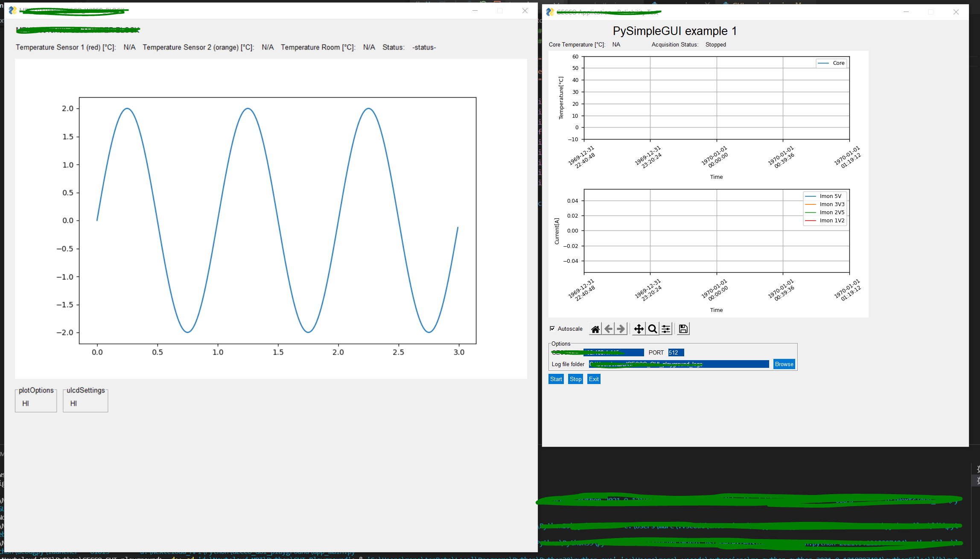
Task: Reset the plot view with the Home icon
Action: click(x=596, y=329)
